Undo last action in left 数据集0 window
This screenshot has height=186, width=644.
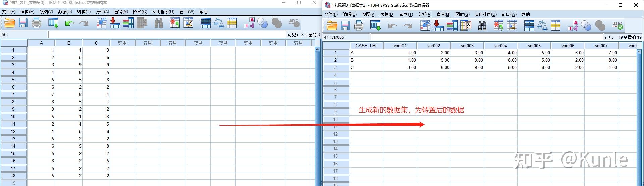point(69,23)
